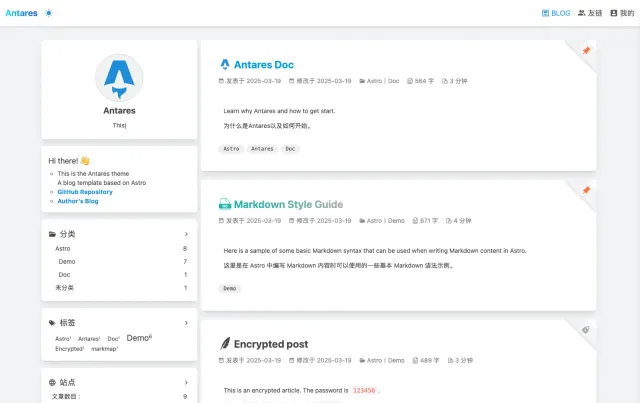Screen dimensions: 640x403
Task: Click the people icon beside 友链
Action: tap(581, 13)
